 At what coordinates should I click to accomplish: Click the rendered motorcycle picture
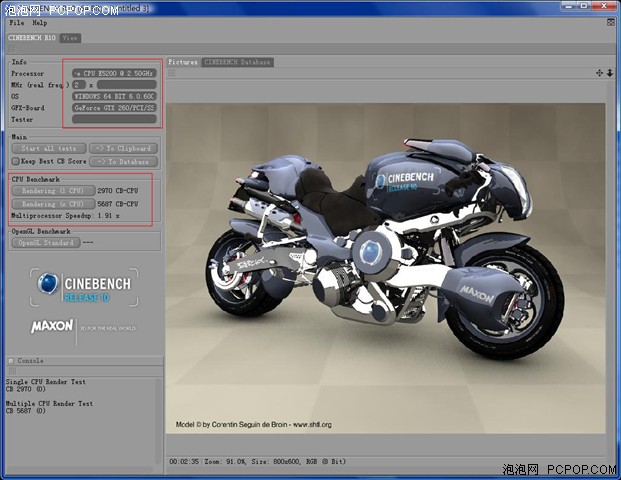(385, 268)
